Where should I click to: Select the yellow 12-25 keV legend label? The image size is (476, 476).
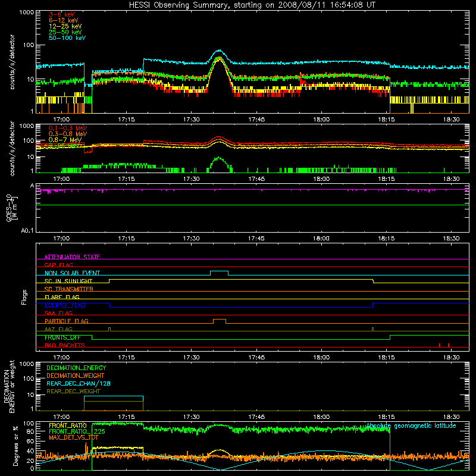[65, 26]
